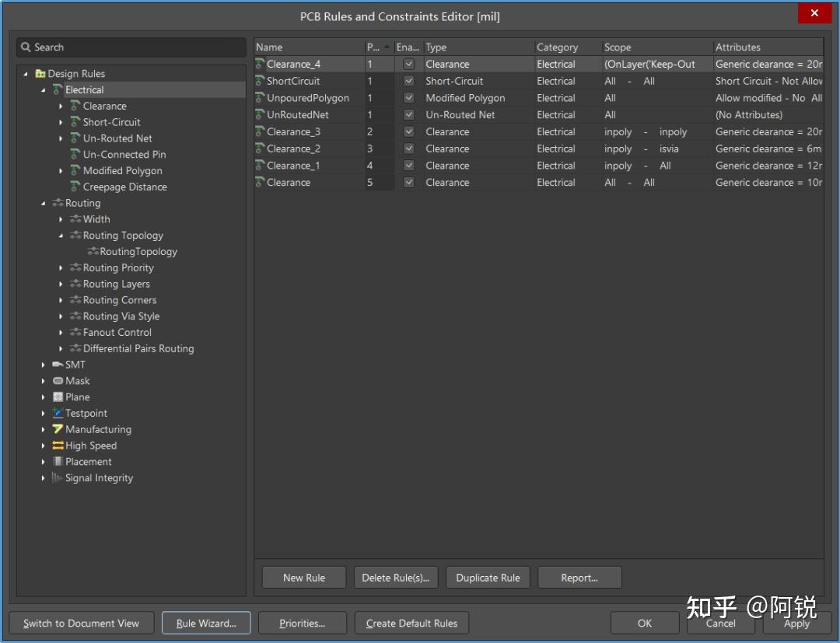
Task: Click inside the Search input field
Action: pyautogui.click(x=117, y=47)
